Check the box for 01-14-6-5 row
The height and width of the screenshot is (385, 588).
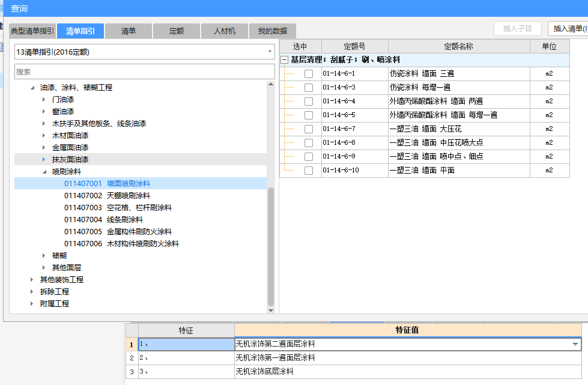point(309,115)
